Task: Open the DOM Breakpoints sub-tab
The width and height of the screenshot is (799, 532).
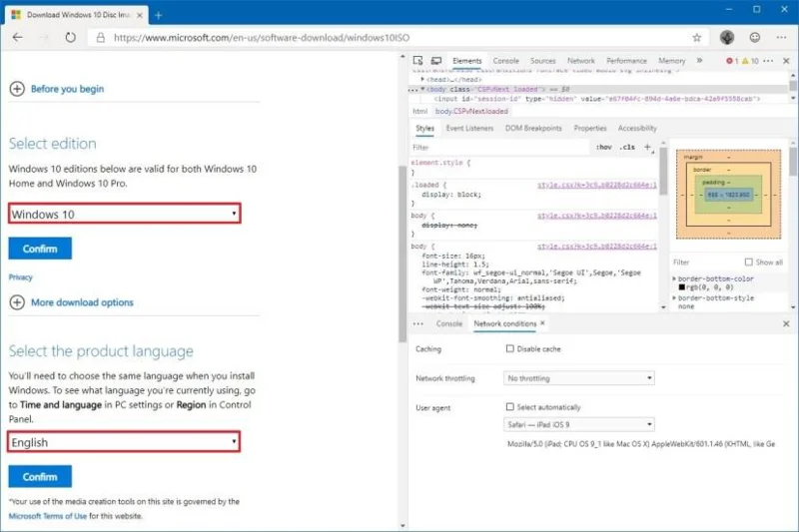Action: click(533, 129)
